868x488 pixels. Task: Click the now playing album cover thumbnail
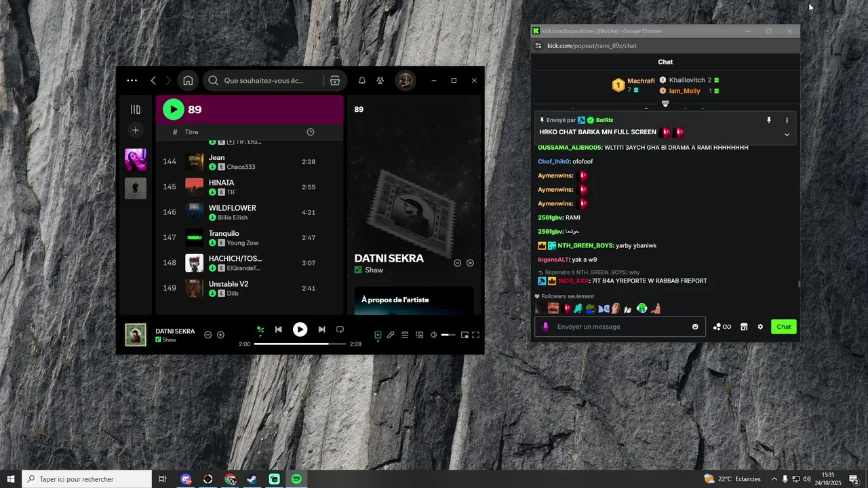pos(136,335)
